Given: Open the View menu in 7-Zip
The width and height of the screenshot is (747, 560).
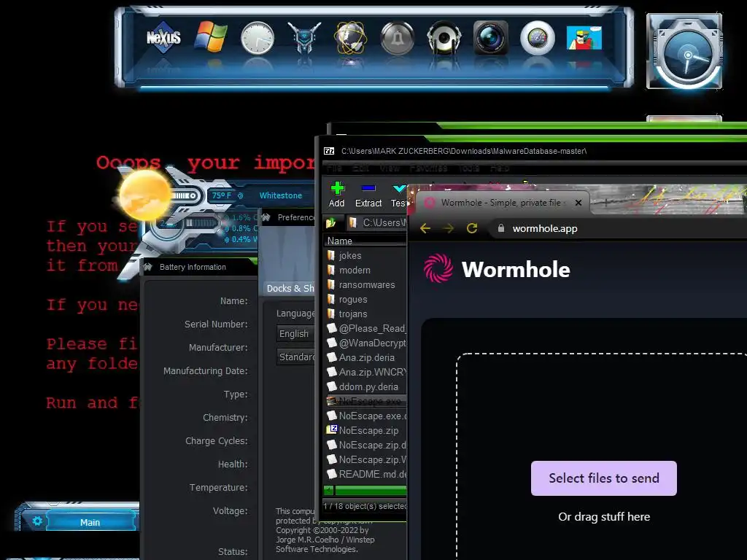Looking at the screenshot, I should coord(390,168).
